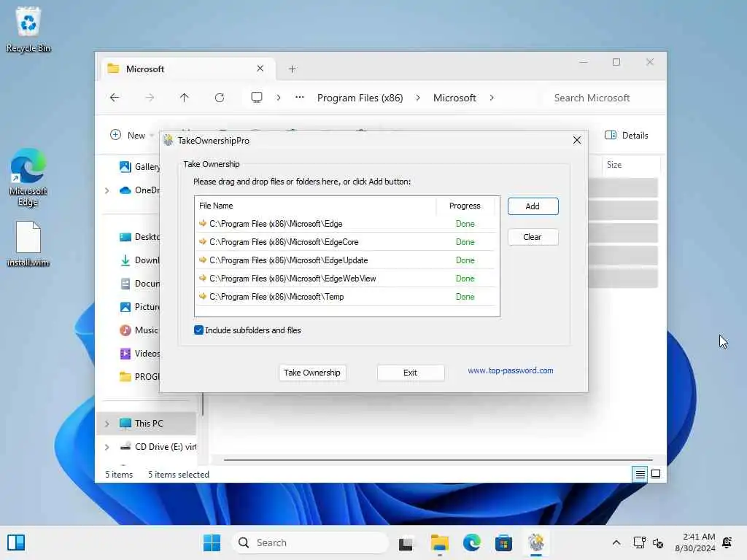The width and height of the screenshot is (747, 560).
Task: Open Task View from taskbar
Action: pos(406,542)
